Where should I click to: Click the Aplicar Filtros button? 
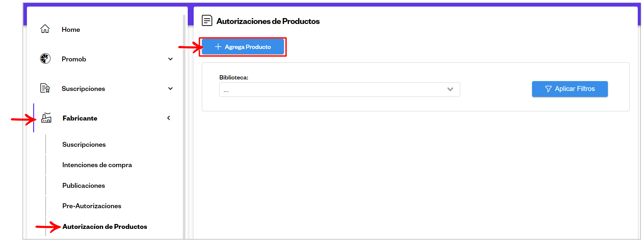click(570, 89)
